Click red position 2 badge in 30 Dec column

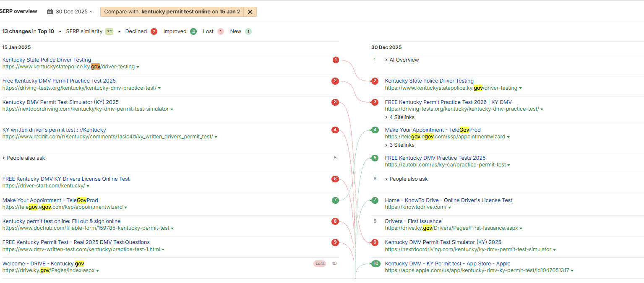tap(375, 81)
